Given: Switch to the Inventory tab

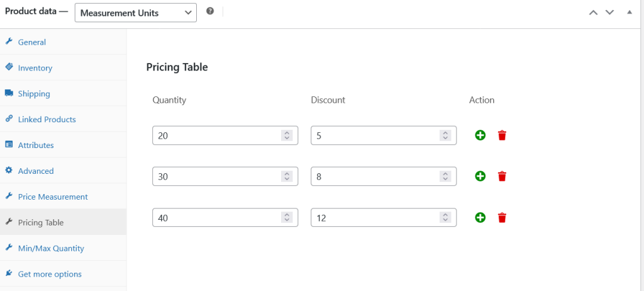Looking at the screenshot, I should (x=35, y=68).
